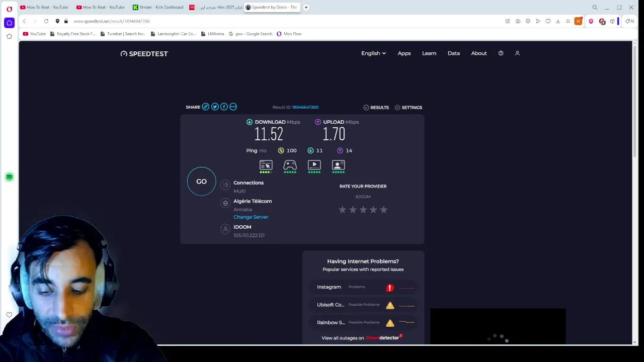Click the Change Server link
644x362 pixels.
(x=251, y=217)
